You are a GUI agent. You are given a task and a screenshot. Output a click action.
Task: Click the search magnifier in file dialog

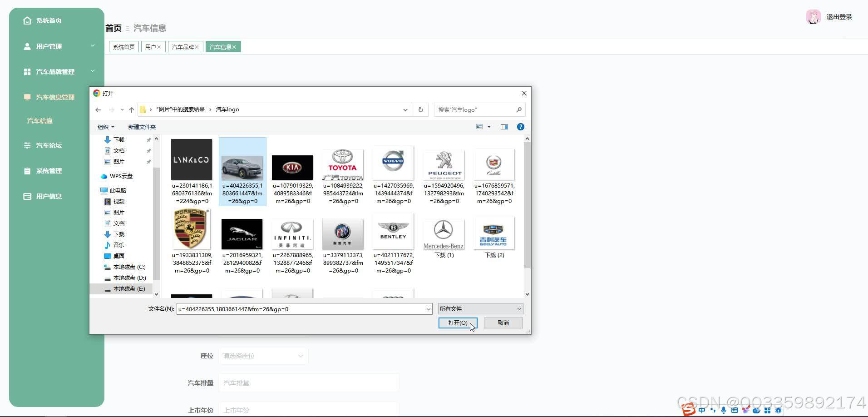(519, 109)
